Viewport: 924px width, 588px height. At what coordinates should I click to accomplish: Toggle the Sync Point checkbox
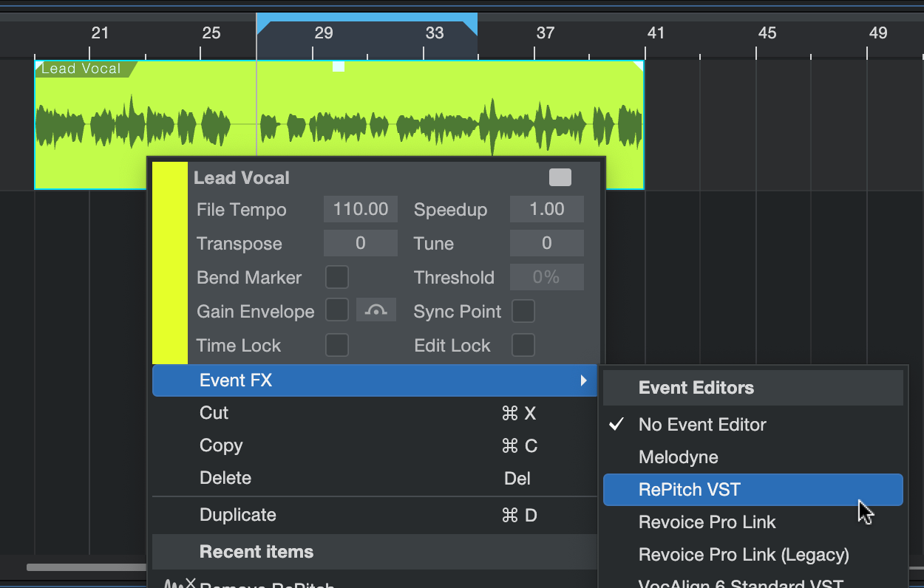(523, 311)
